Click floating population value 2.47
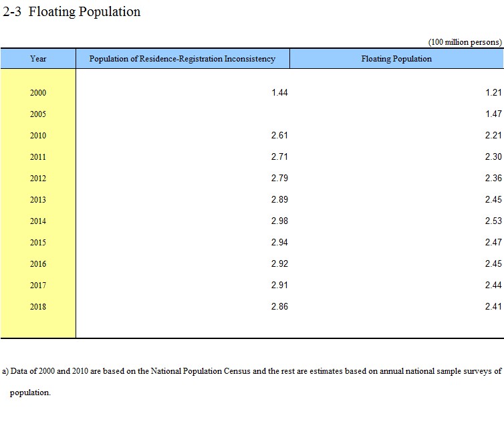This screenshot has height=446, width=504. (x=493, y=243)
